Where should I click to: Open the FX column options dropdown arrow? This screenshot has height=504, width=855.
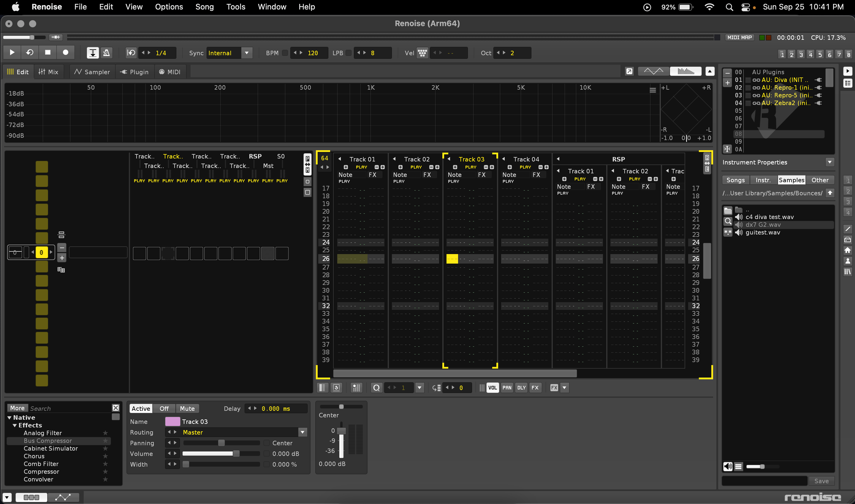565,388
